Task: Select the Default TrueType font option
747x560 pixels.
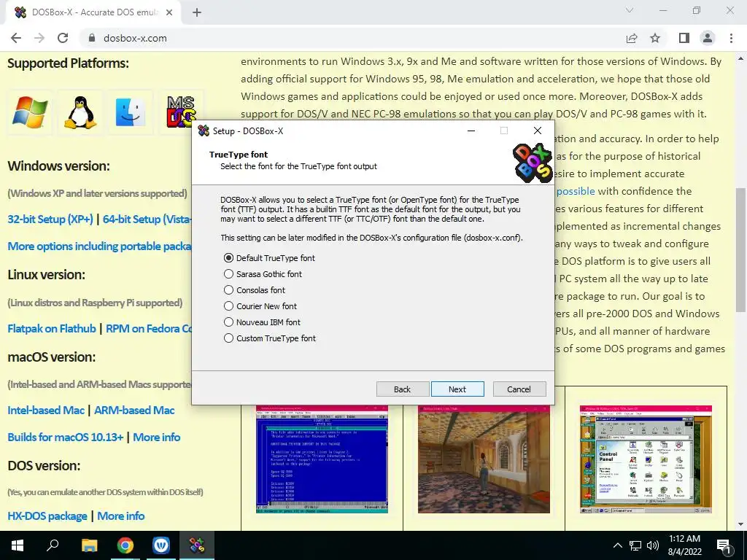Action: [x=269, y=258]
